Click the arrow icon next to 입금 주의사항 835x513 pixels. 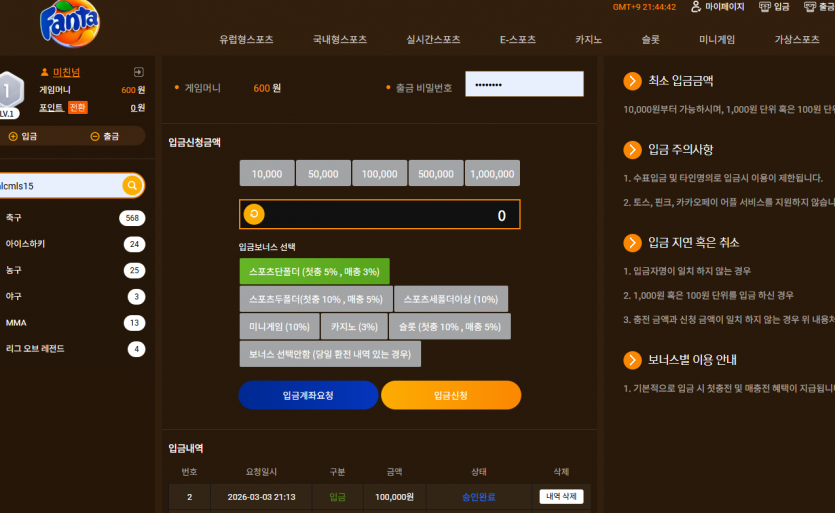pyautogui.click(x=632, y=150)
